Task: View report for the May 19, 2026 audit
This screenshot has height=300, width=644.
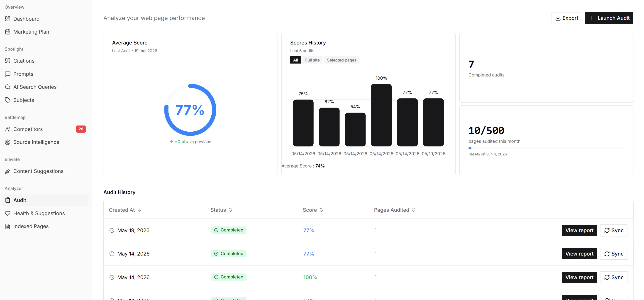Action: pyautogui.click(x=579, y=230)
